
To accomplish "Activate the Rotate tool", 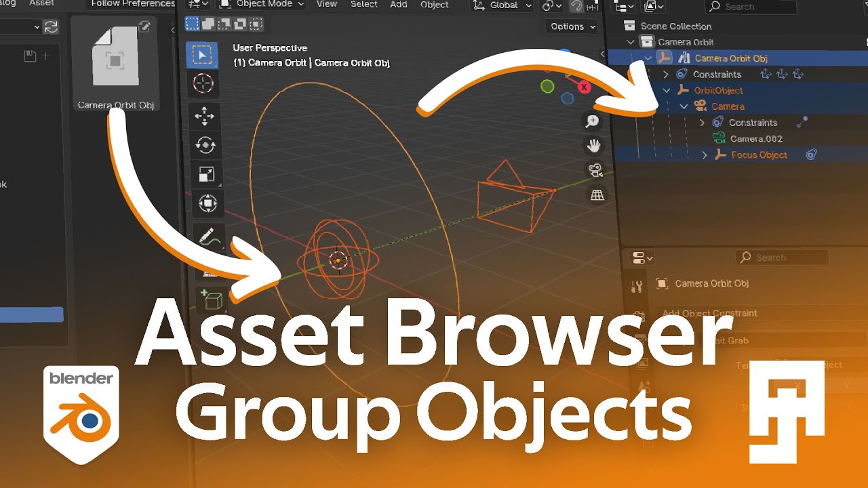I will 205,145.
